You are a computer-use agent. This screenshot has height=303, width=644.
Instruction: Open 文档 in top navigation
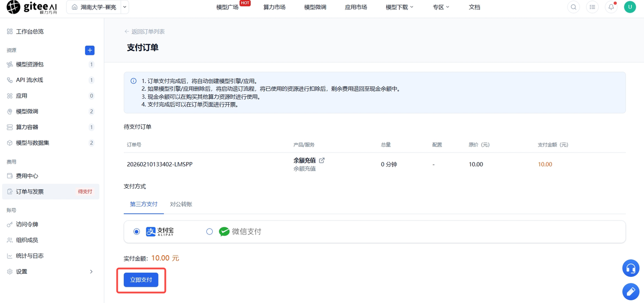pos(474,7)
